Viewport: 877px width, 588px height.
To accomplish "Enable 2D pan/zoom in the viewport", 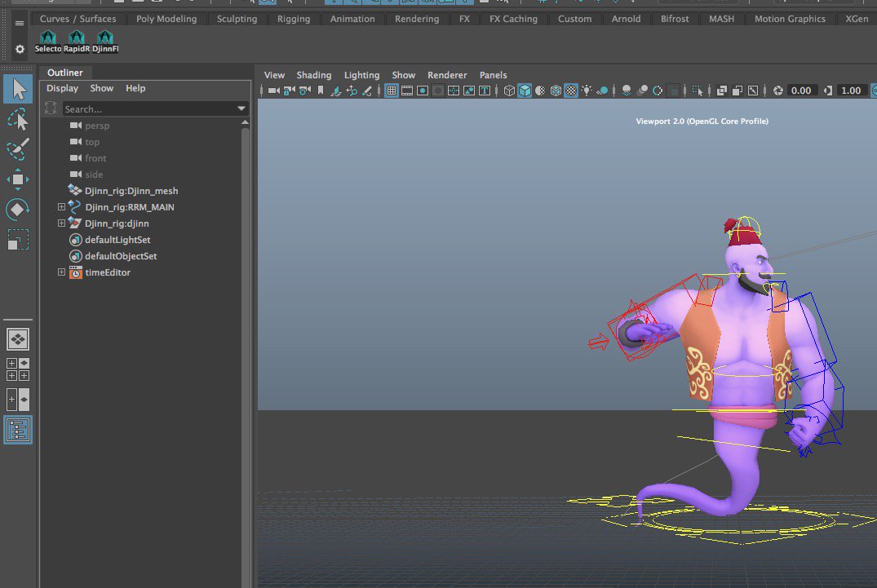I will point(352,91).
